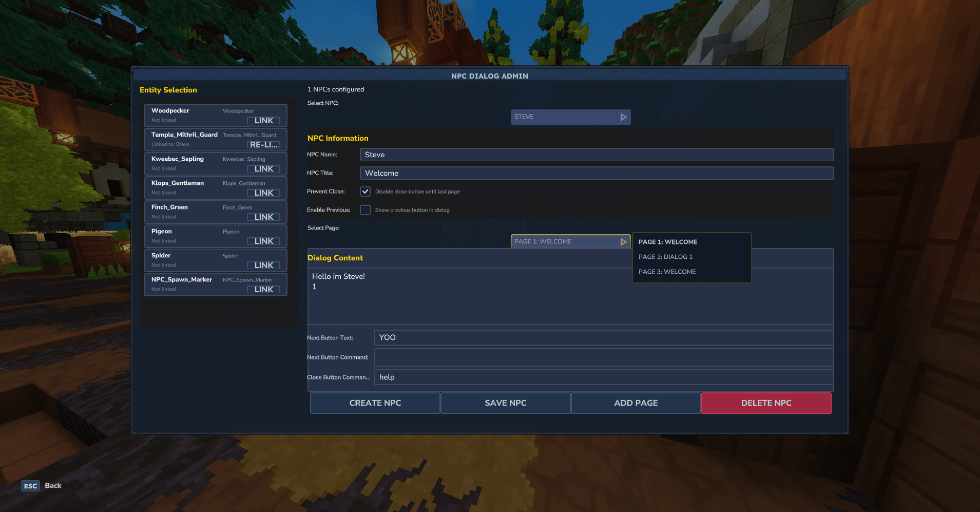This screenshot has width=980, height=512.
Task: Click the Save NPC button
Action: coord(505,403)
